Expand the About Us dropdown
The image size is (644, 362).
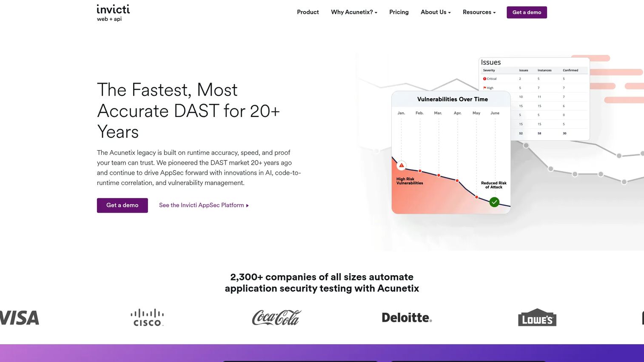coord(436,12)
